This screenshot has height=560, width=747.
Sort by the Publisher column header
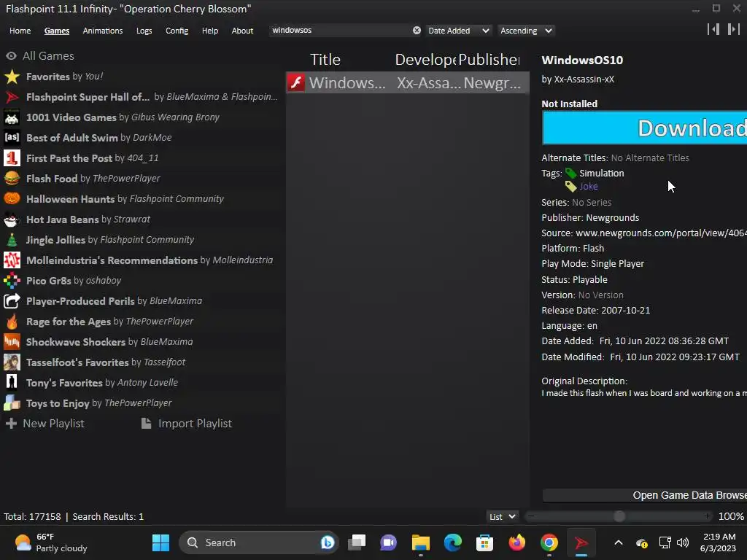click(489, 60)
